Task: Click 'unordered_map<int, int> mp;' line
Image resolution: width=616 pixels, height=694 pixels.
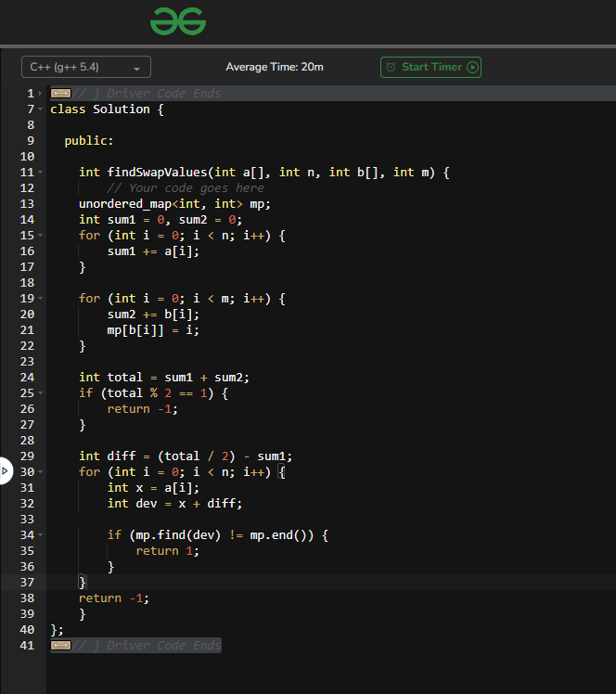Action: click(174, 203)
